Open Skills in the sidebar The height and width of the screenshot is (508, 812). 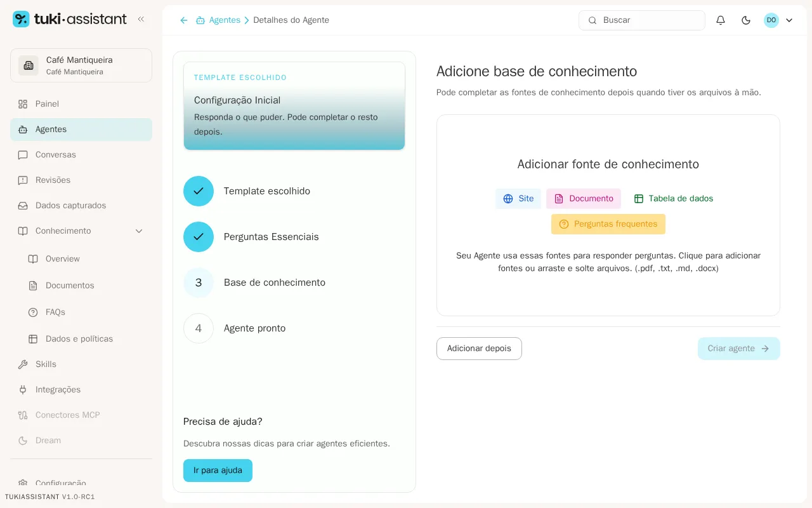pos(81,364)
